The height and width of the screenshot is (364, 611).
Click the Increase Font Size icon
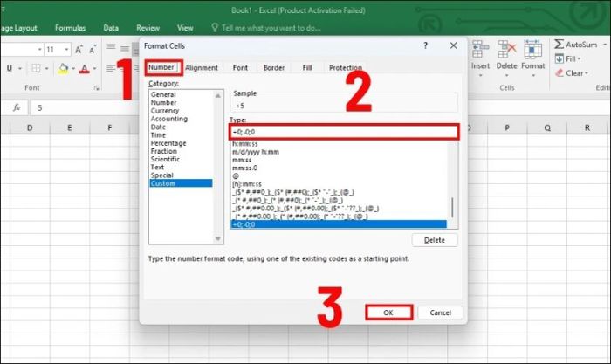click(x=79, y=50)
